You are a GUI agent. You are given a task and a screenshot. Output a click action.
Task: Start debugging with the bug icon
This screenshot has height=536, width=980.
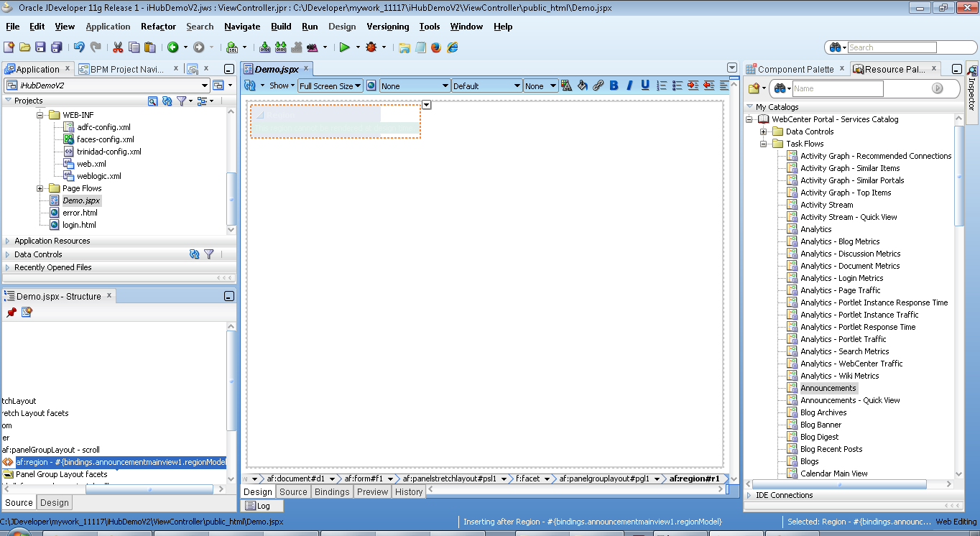(371, 47)
